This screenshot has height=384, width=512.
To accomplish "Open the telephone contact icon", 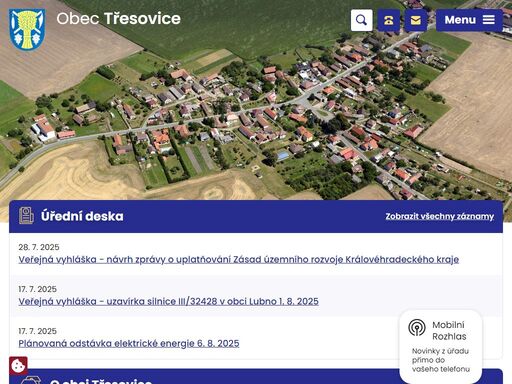I will (x=389, y=20).
